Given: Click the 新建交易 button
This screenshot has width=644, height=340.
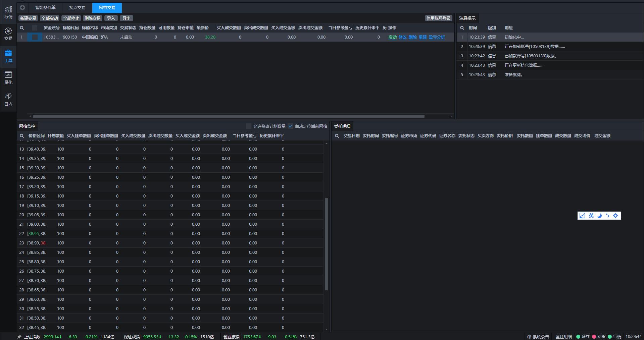Looking at the screenshot, I should pyautogui.click(x=28, y=18).
